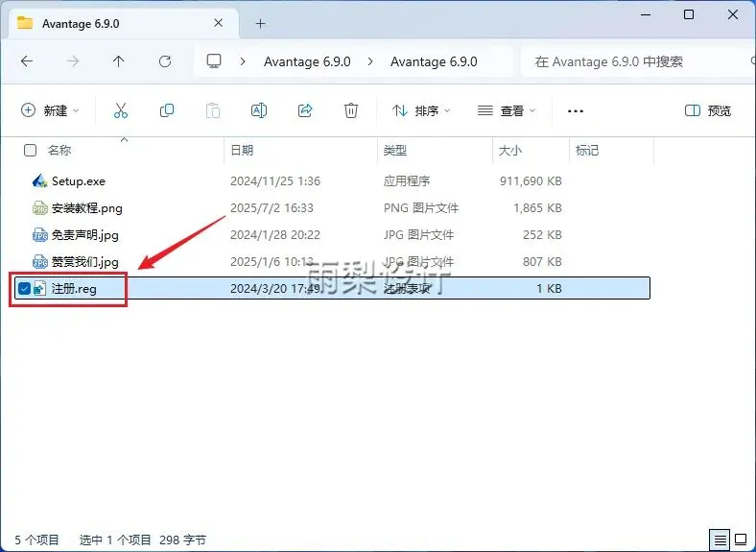
Task: Select the Setup.exe file name
Action: tap(79, 181)
